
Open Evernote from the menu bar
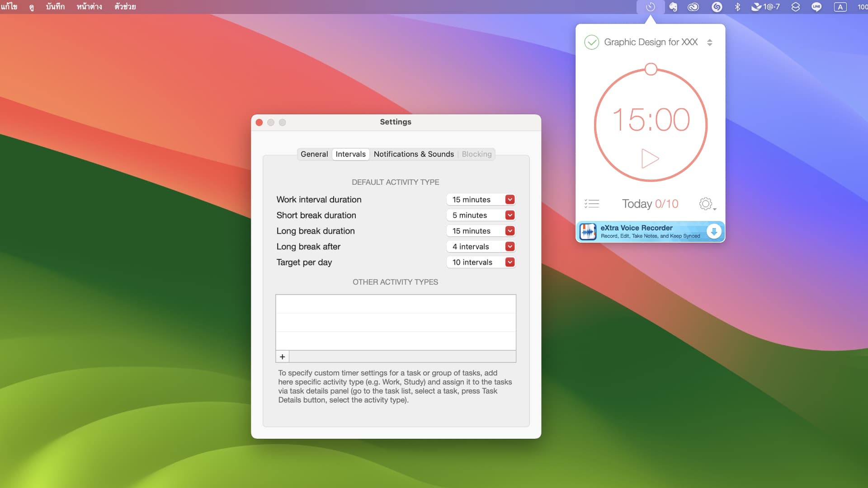click(x=673, y=7)
